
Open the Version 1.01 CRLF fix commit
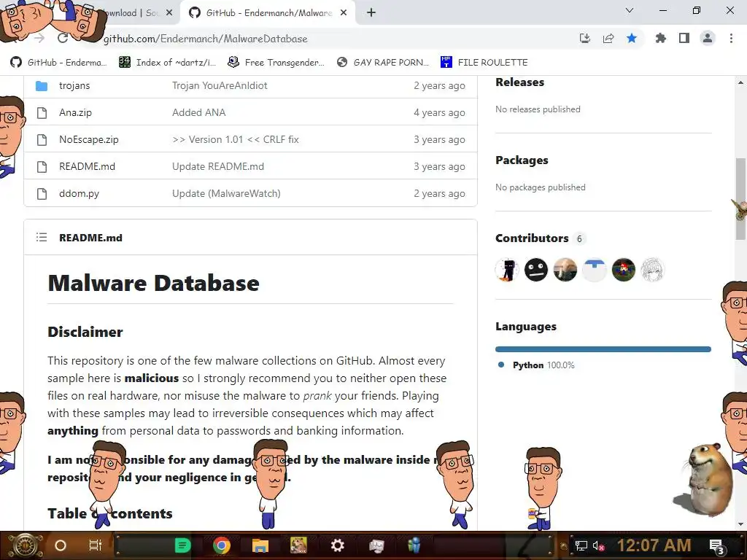tap(236, 139)
